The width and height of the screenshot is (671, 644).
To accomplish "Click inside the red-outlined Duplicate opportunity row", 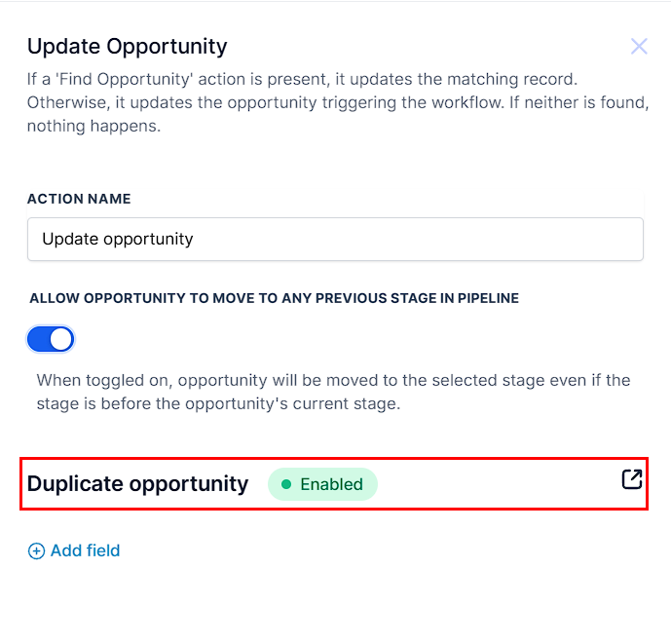I will pyautogui.click(x=334, y=484).
